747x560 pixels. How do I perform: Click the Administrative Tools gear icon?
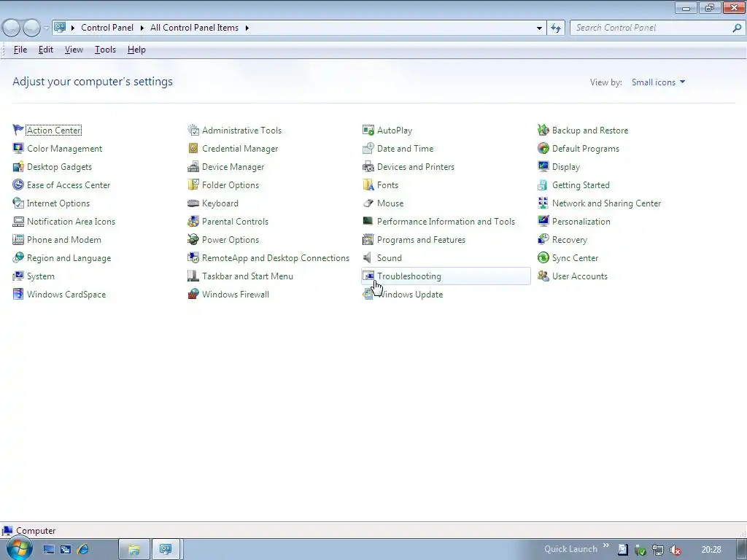pos(193,130)
